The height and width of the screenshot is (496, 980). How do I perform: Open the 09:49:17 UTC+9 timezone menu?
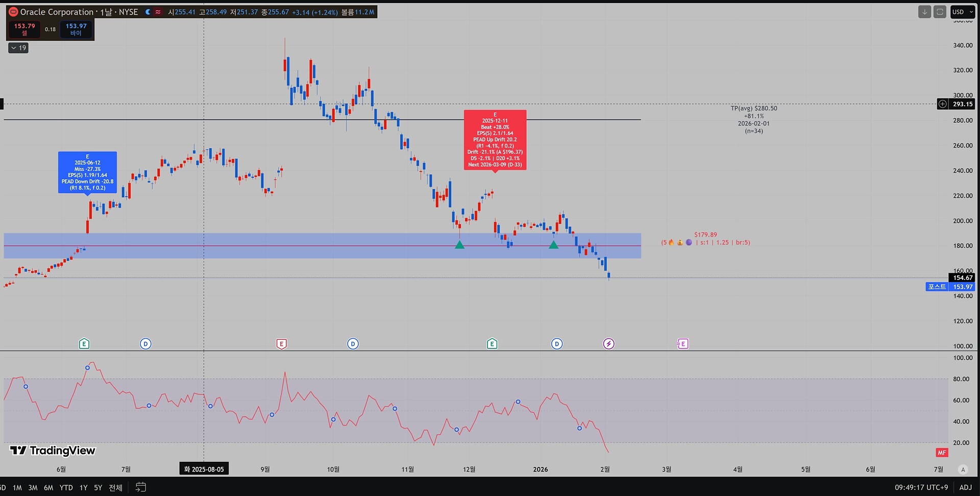coord(921,487)
